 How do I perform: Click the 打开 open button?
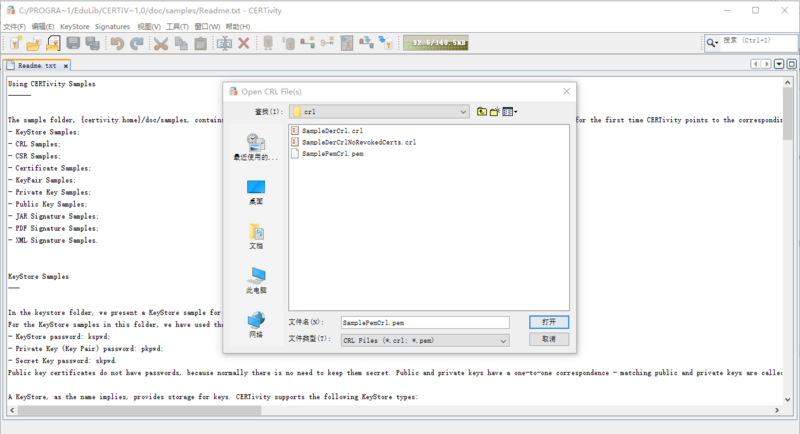click(x=549, y=322)
